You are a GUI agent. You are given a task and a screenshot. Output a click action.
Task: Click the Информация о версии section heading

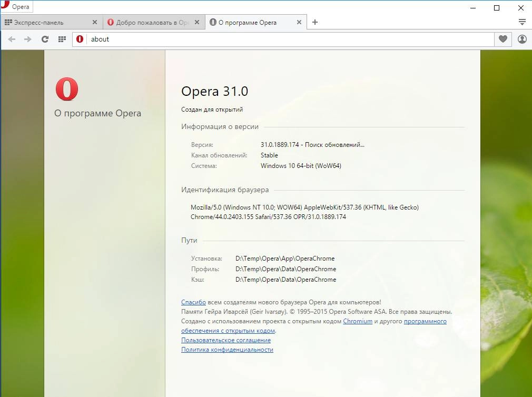[x=220, y=126]
